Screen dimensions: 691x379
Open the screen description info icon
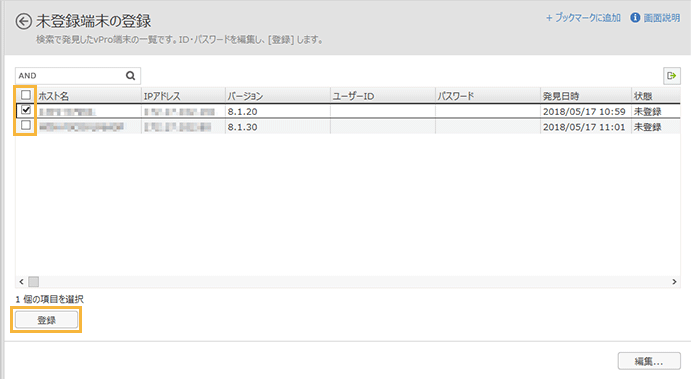(635, 18)
